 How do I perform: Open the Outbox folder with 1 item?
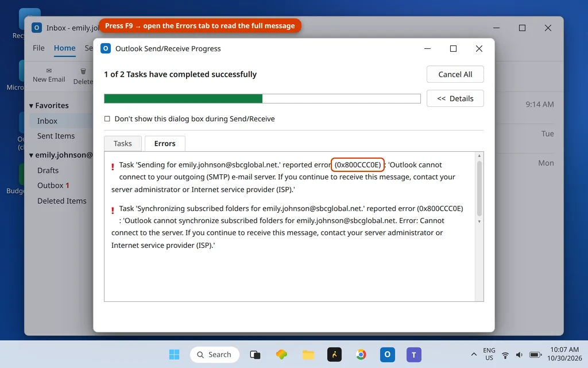point(53,186)
